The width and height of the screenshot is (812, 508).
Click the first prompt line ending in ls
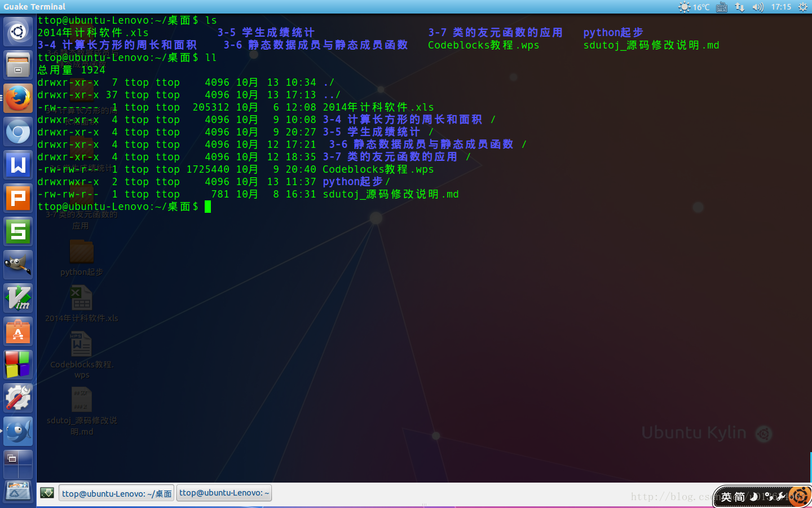(x=127, y=20)
